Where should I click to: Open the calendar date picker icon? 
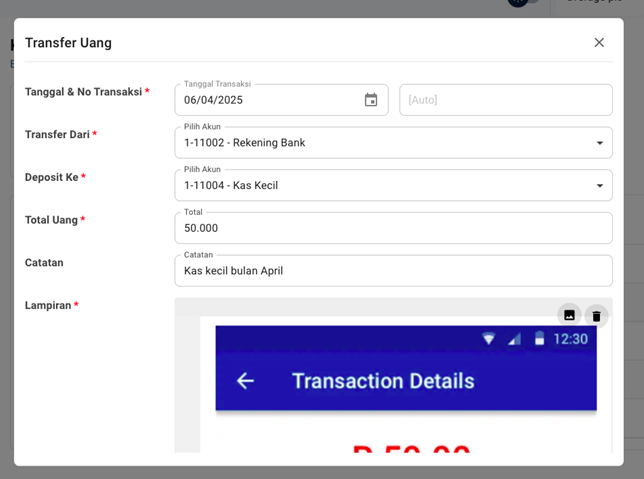371,100
